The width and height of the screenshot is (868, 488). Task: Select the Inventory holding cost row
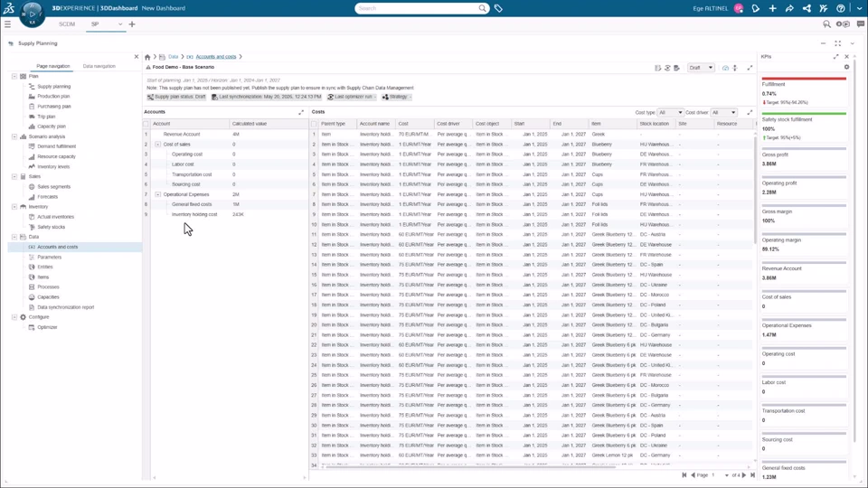225,215
